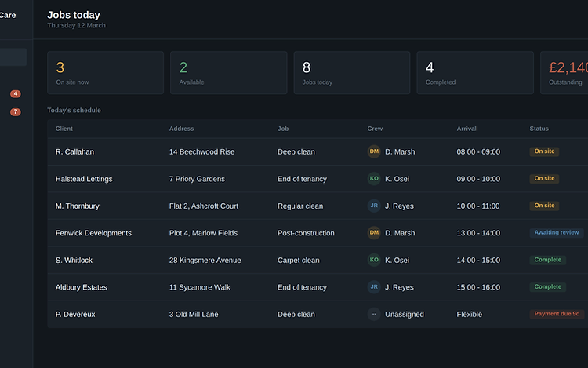The image size is (588, 368).
Task: Click On site status for Halstead Lettings
Action: (x=544, y=178)
